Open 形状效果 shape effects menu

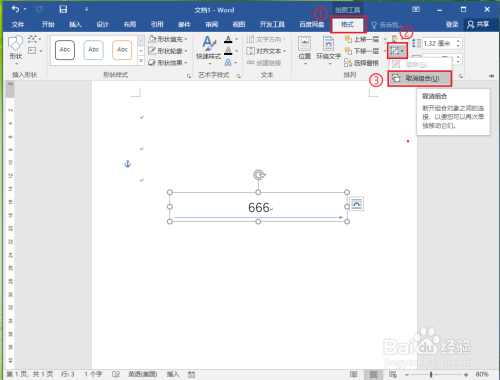pyautogui.click(x=168, y=63)
